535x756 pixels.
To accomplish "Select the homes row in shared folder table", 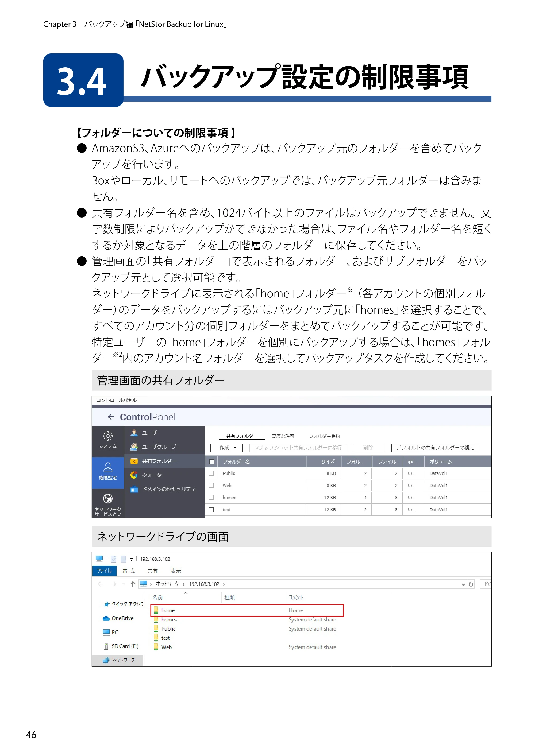I will click(x=348, y=498).
